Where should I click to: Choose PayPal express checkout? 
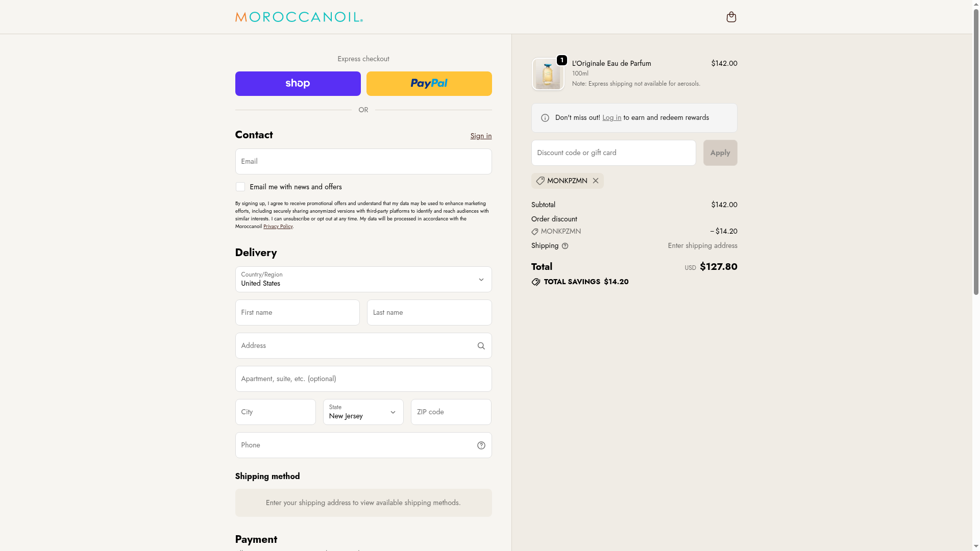429,84
